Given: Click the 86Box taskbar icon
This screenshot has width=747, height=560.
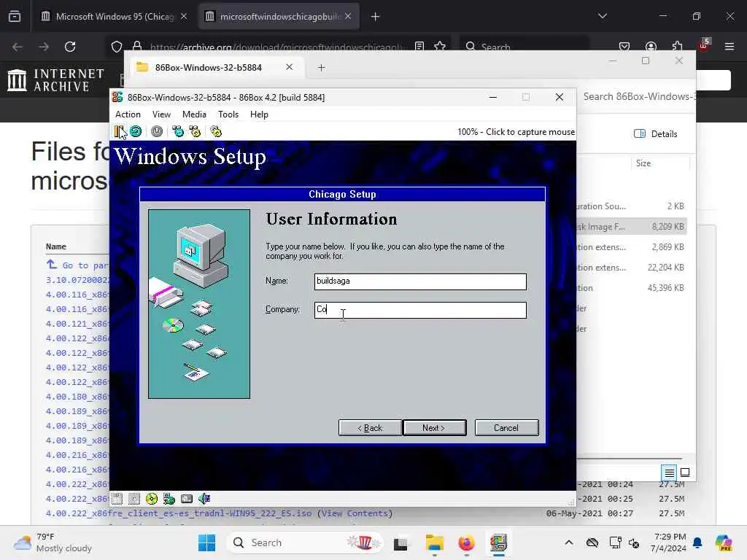Looking at the screenshot, I should (498, 542).
